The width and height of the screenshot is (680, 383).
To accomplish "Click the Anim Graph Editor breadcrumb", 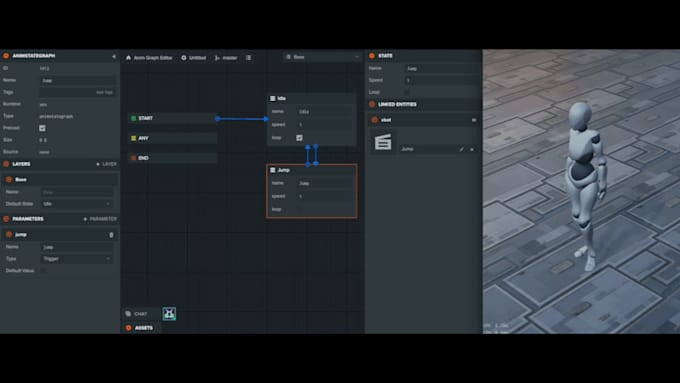I will coord(153,58).
